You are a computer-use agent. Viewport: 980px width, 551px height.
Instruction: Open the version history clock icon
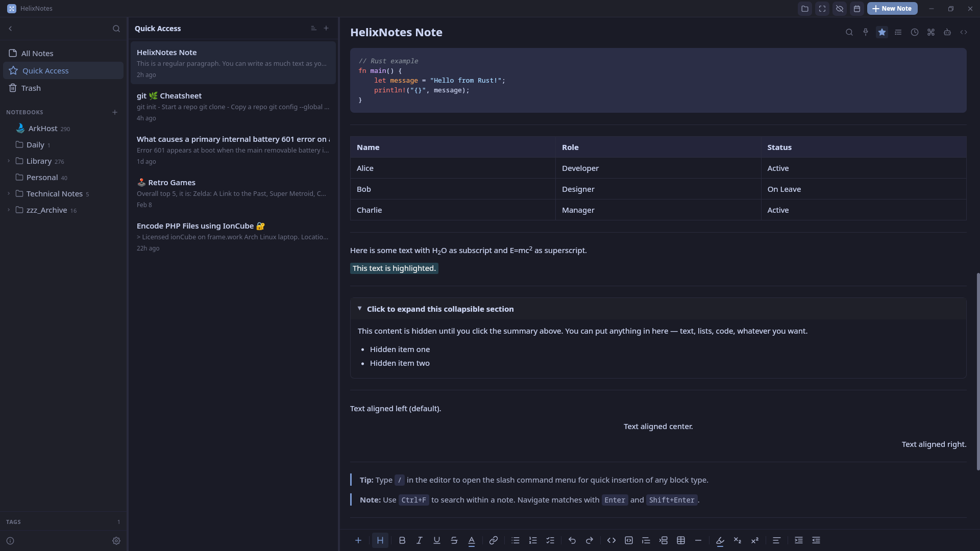click(915, 32)
